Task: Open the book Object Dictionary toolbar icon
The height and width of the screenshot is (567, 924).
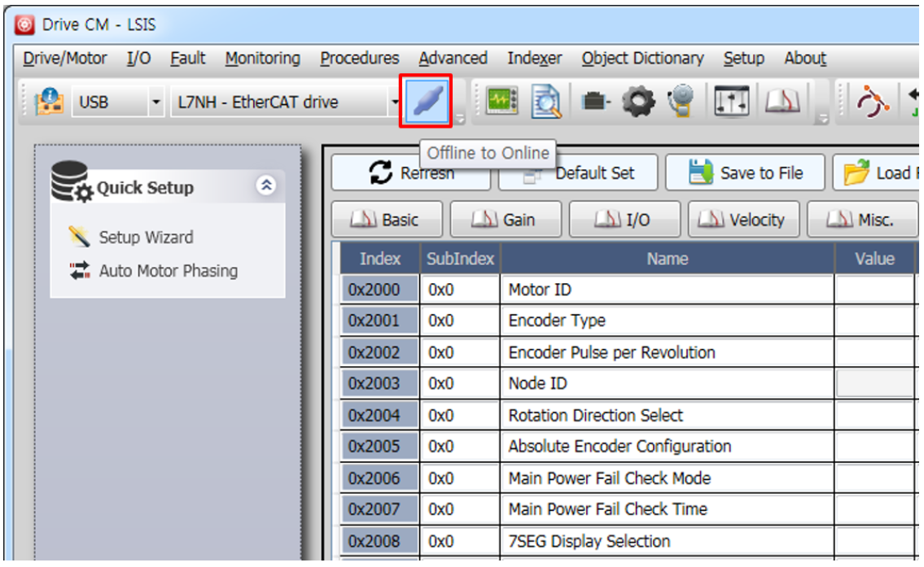Action: [x=782, y=101]
